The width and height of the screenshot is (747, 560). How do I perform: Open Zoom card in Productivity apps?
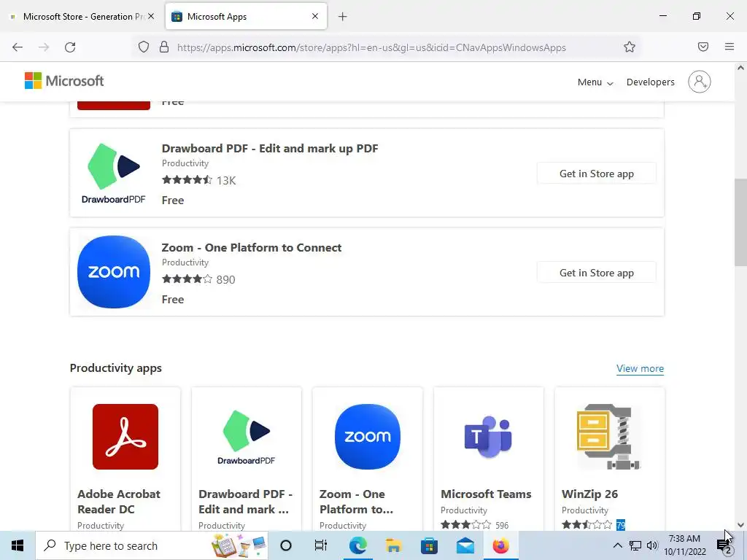pos(368,459)
